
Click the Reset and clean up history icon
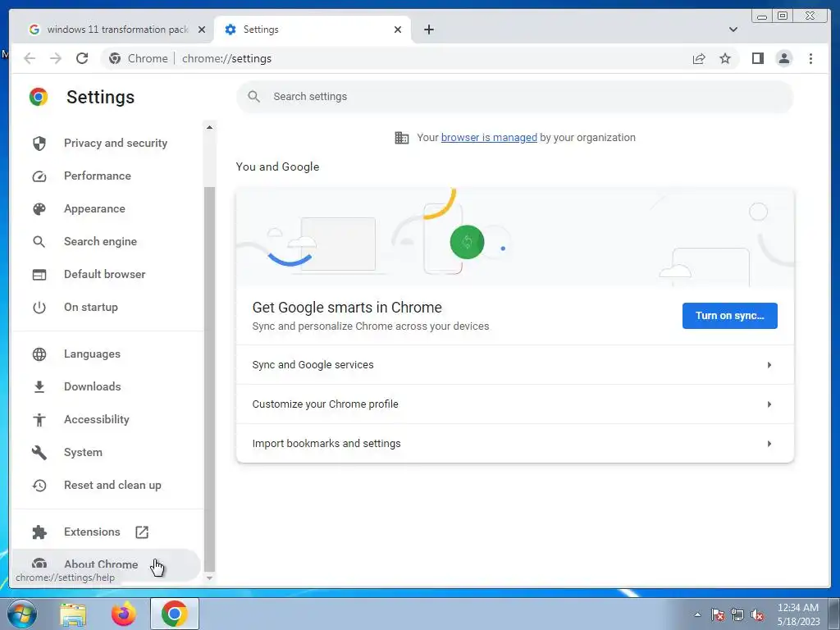click(x=39, y=486)
